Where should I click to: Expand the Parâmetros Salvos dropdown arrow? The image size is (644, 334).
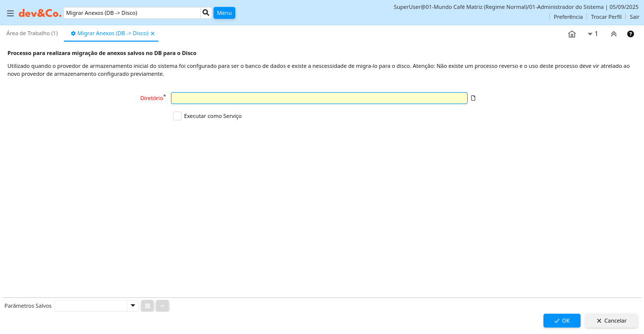tap(132, 306)
